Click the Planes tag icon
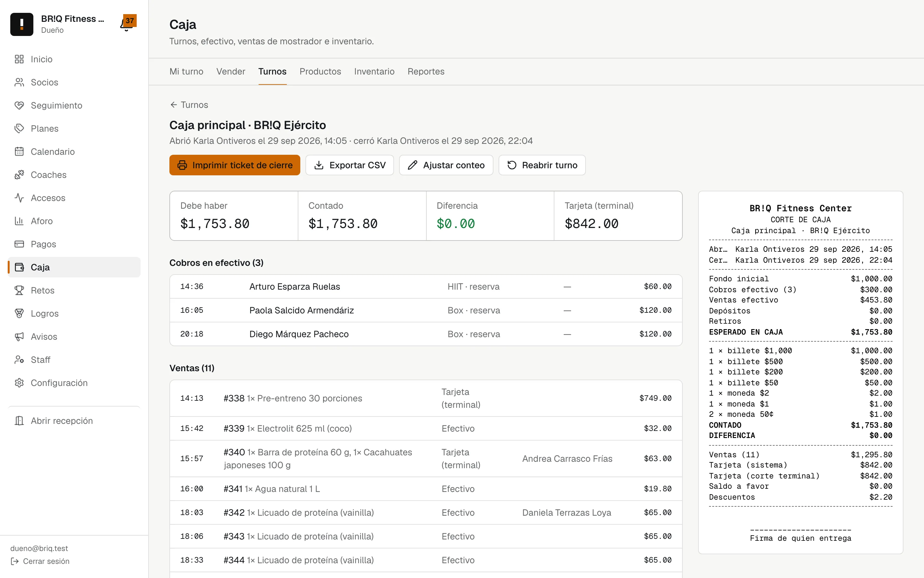Screen dimensions: 924x578 point(19,128)
